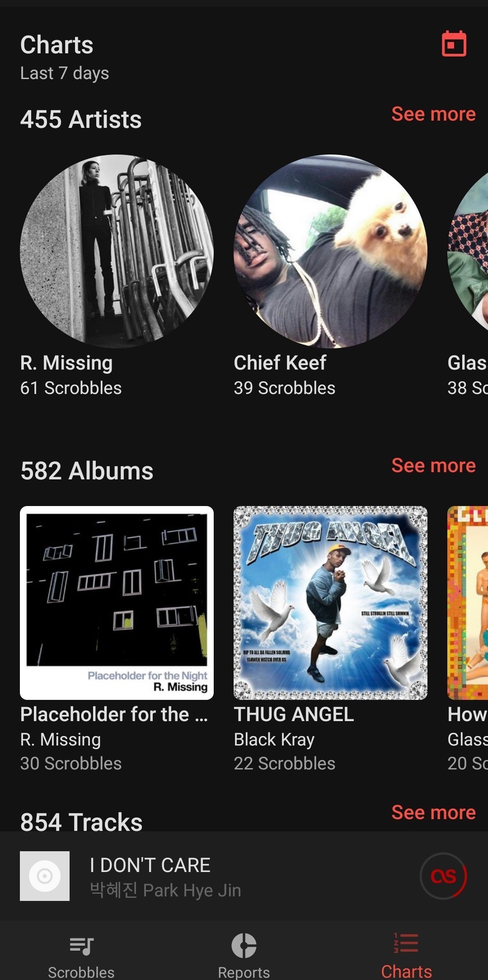Open the Reports pie chart icon
This screenshot has height=980, width=488.
(x=244, y=945)
